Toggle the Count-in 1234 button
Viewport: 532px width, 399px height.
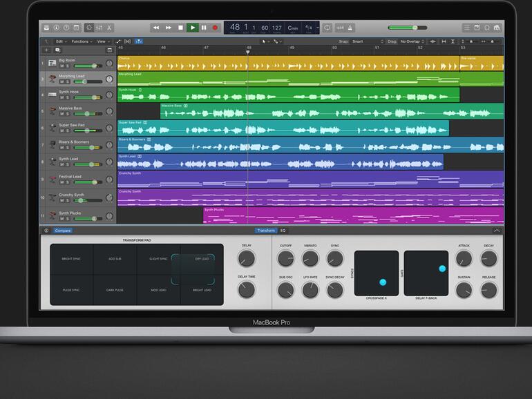tap(340, 28)
